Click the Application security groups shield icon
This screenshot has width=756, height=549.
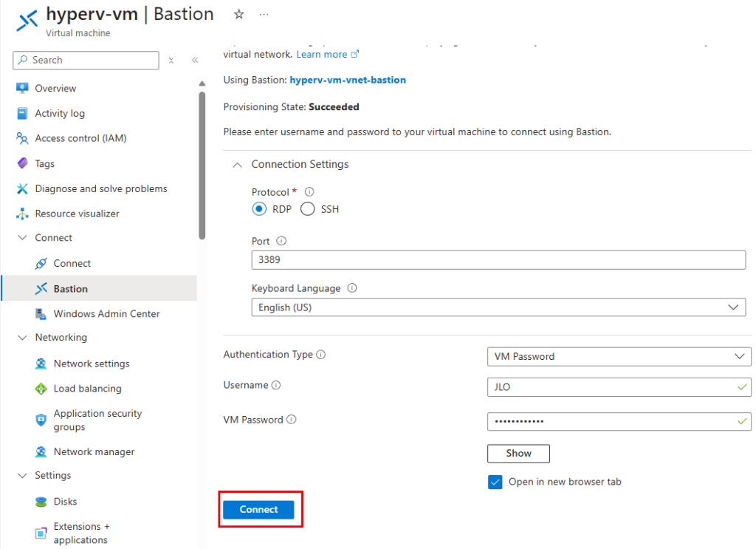click(41, 420)
